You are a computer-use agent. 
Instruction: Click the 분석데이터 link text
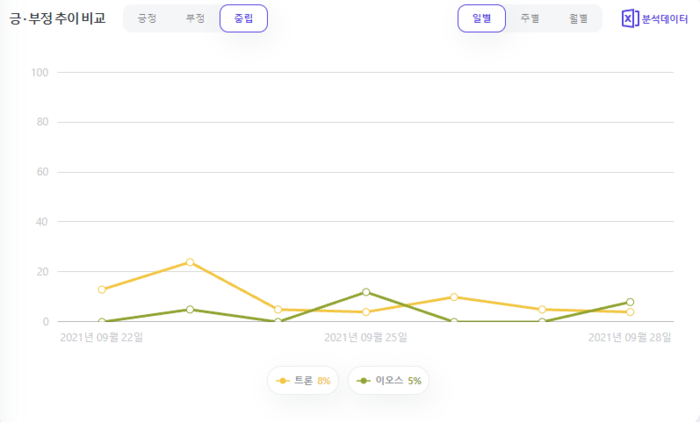665,19
